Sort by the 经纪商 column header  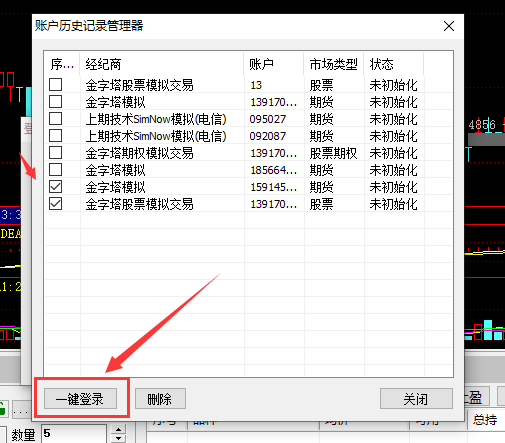click(x=162, y=64)
